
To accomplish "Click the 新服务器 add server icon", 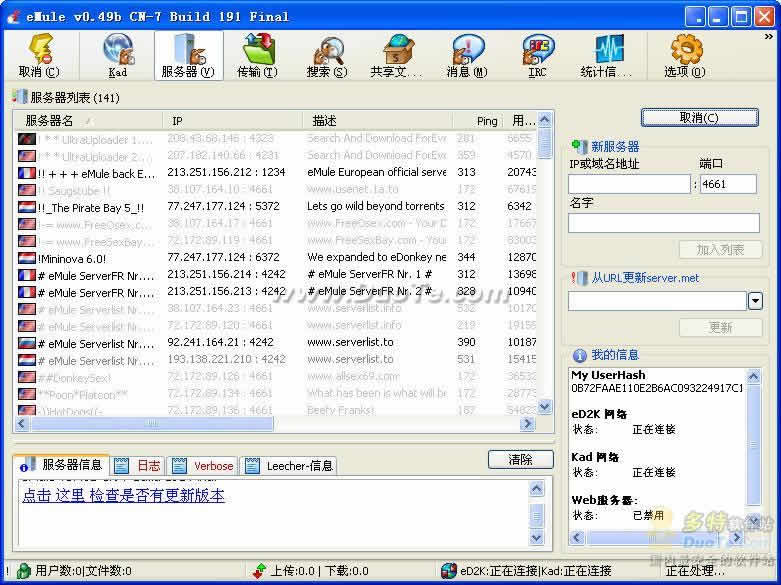I will [x=579, y=146].
